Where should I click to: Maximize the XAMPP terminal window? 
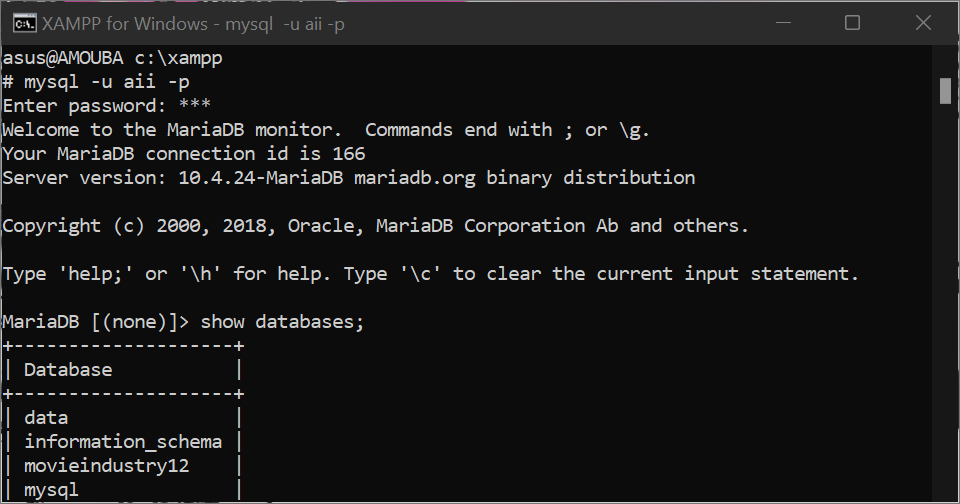(852, 22)
